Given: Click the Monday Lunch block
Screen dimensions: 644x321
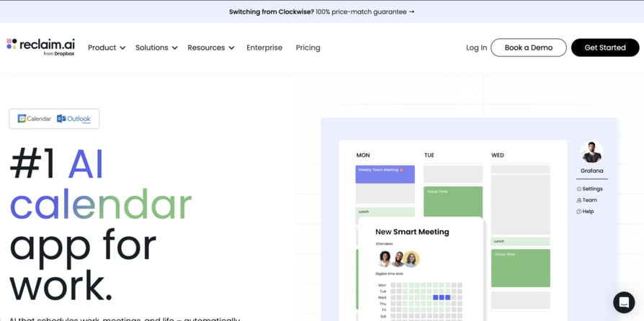Looking at the screenshot, I should point(385,212).
